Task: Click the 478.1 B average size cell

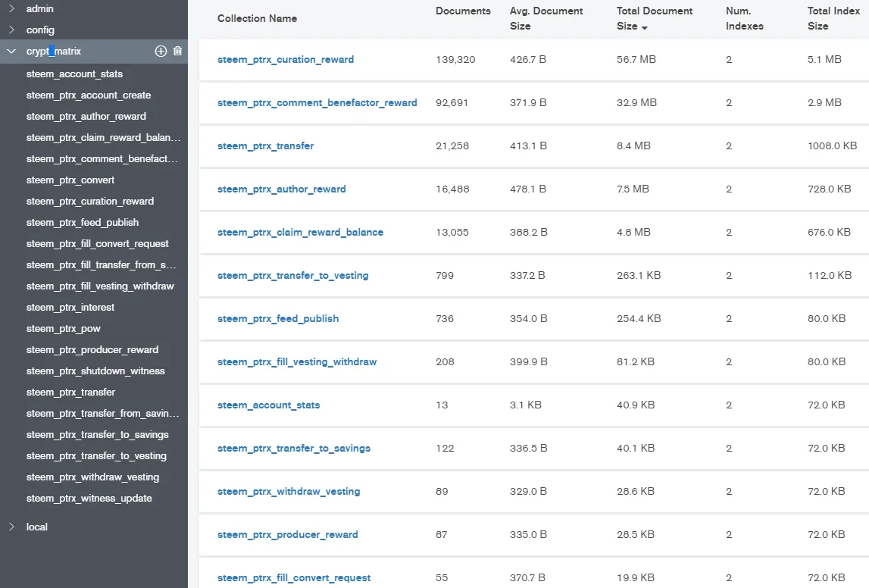Action: coord(527,189)
